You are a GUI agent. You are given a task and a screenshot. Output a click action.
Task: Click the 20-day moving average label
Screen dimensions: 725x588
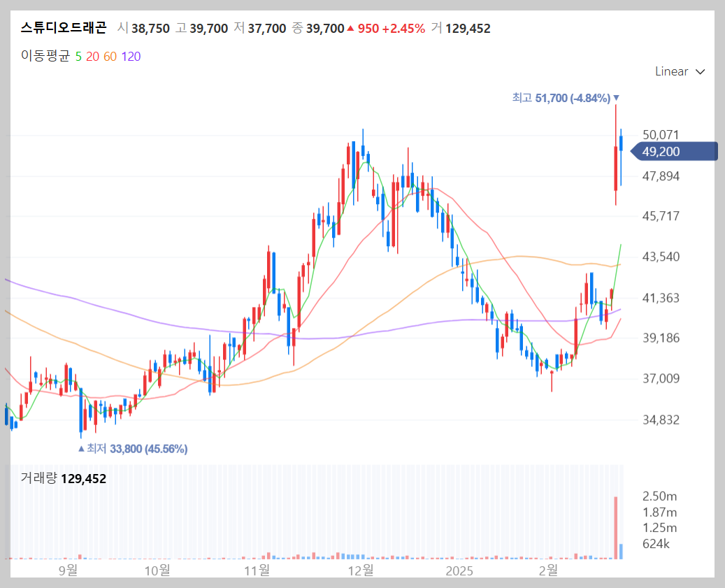[92, 57]
